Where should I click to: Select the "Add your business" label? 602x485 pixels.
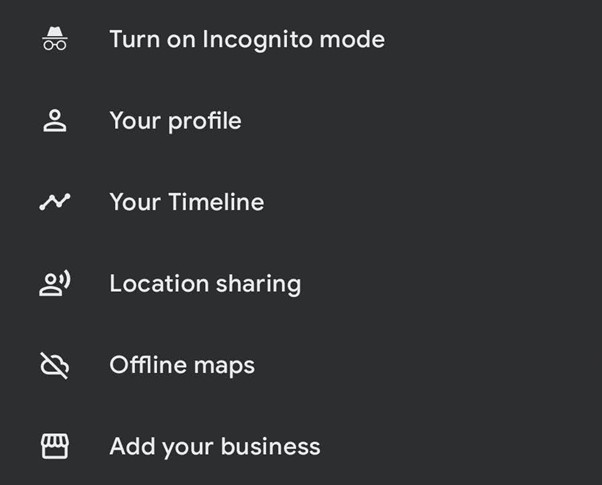click(x=214, y=447)
